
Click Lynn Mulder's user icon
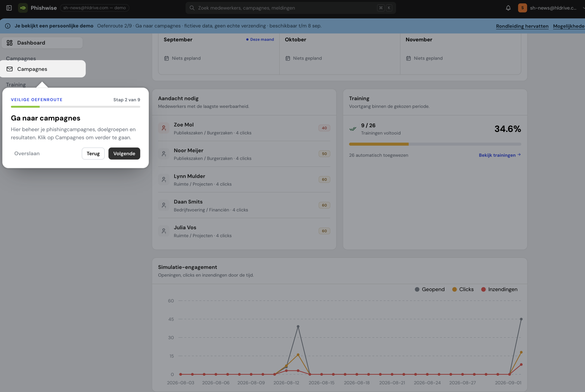[164, 180]
